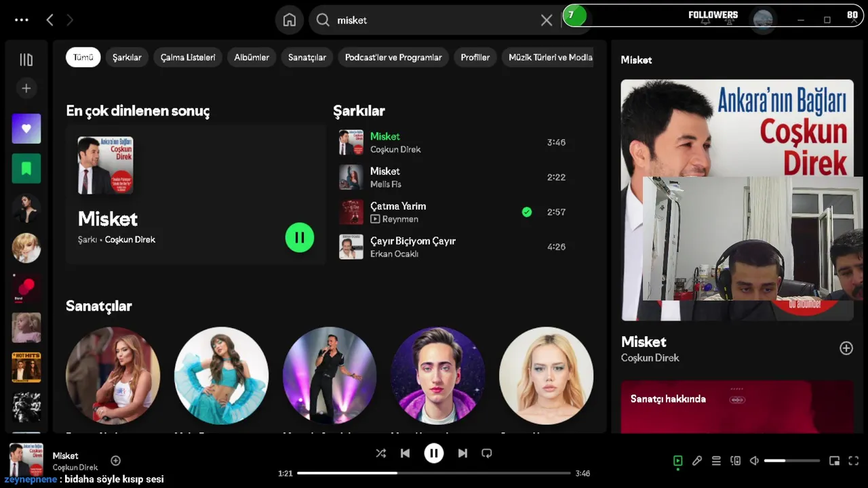This screenshot has width=868, height=488.
Task: Open the Erkan Ocaklı artist link
Action: (x=394, y=254)
